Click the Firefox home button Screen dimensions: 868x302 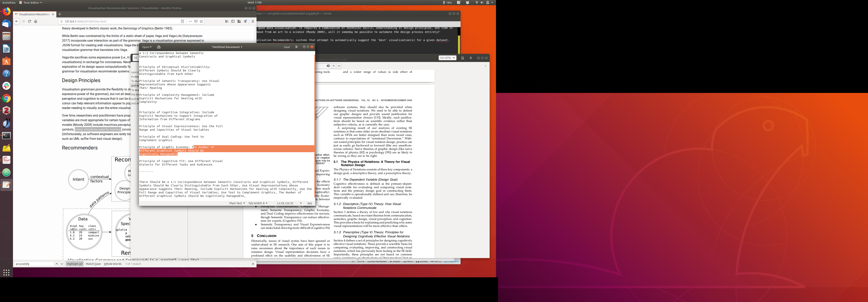36,21
